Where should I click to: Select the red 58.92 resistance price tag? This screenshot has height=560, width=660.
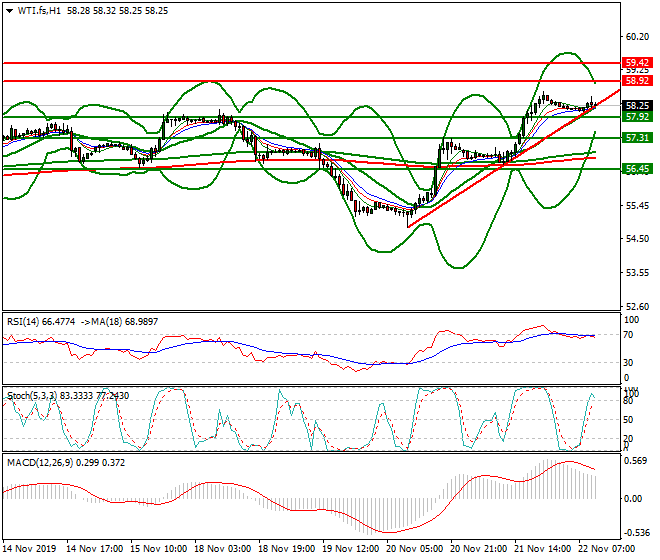[x=637, y=80]
